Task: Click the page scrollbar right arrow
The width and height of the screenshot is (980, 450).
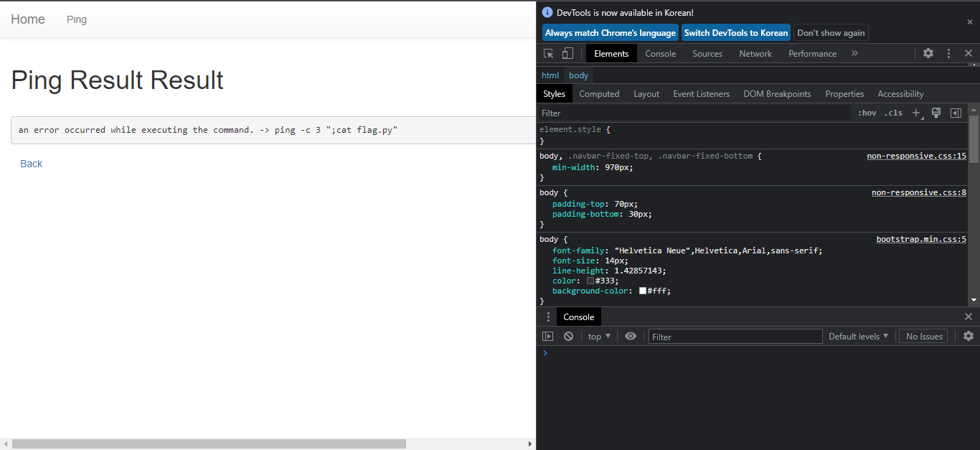Action: tap(530, 444)
